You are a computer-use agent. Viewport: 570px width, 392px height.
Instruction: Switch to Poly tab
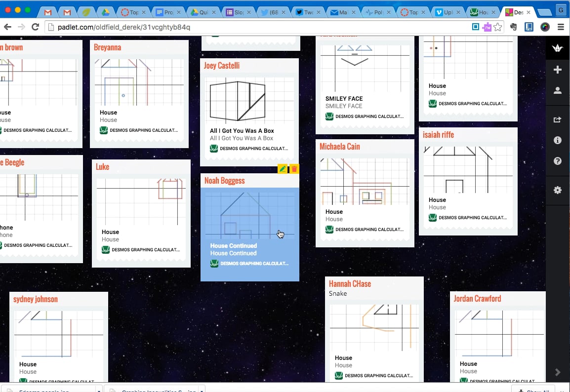(378, 12)
